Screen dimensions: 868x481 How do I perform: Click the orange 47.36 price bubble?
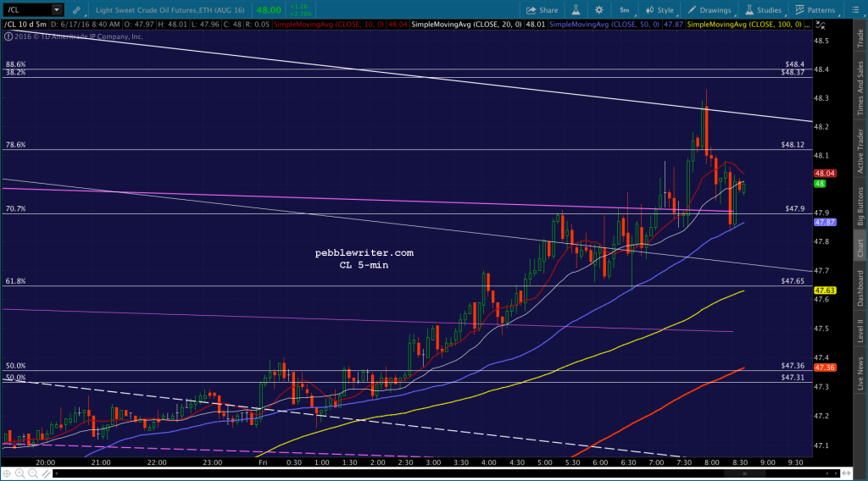[825, 368]
